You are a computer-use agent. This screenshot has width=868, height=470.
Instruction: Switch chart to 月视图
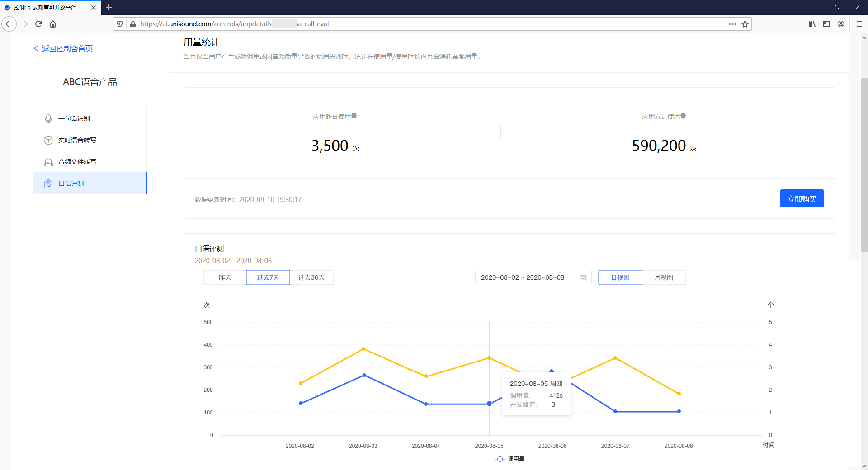point(663,277)
